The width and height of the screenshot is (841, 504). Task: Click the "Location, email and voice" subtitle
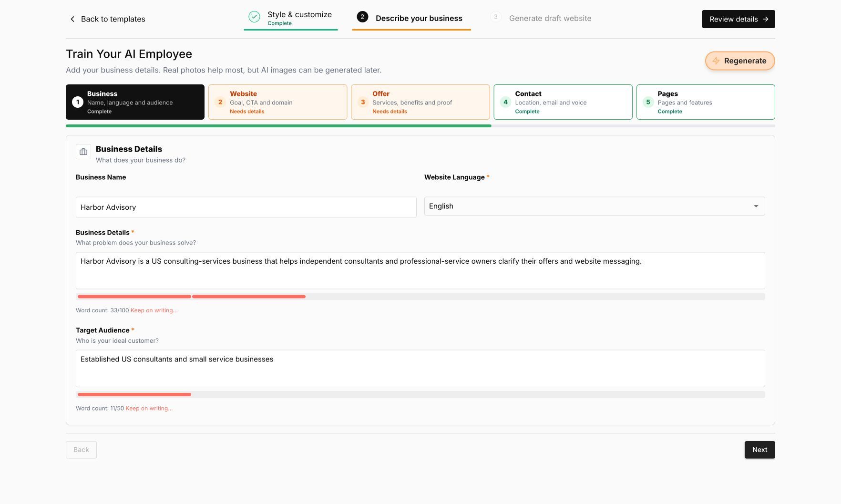click(x=551, y=103)
